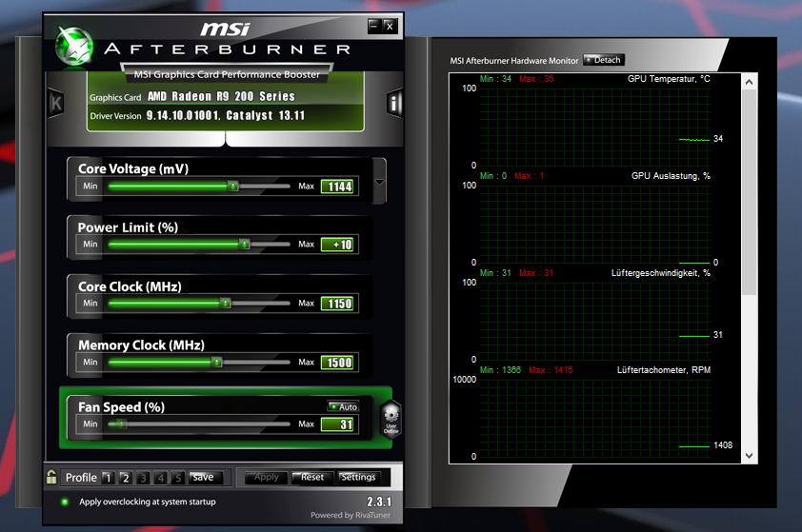
Task: Select Profile slot 4
Action: tap(161, 478)
